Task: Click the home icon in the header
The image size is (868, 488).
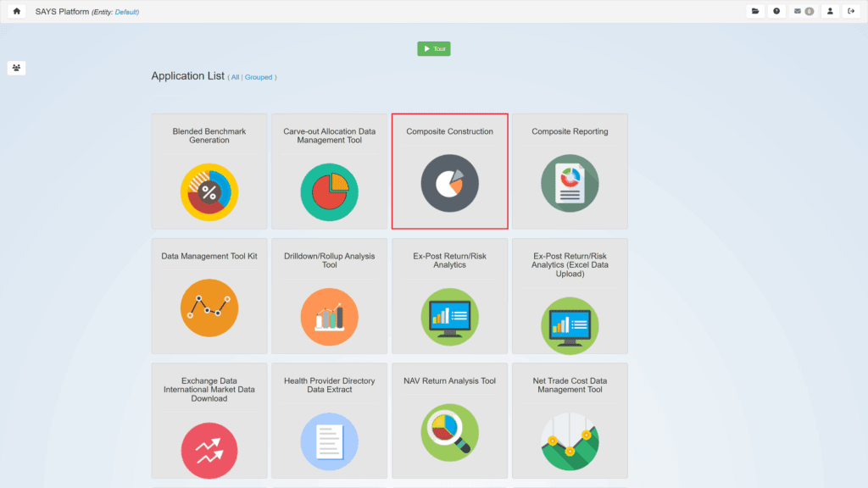Action: coord(16,12)
